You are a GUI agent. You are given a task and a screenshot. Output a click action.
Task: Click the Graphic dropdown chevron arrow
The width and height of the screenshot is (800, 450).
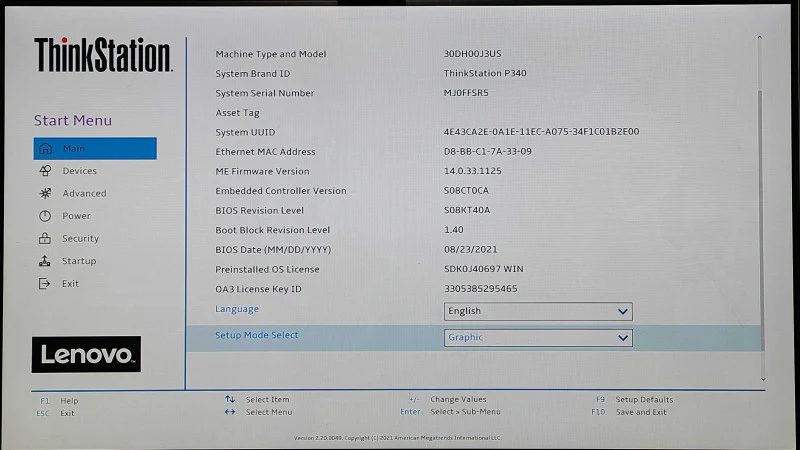click(622, 338)
